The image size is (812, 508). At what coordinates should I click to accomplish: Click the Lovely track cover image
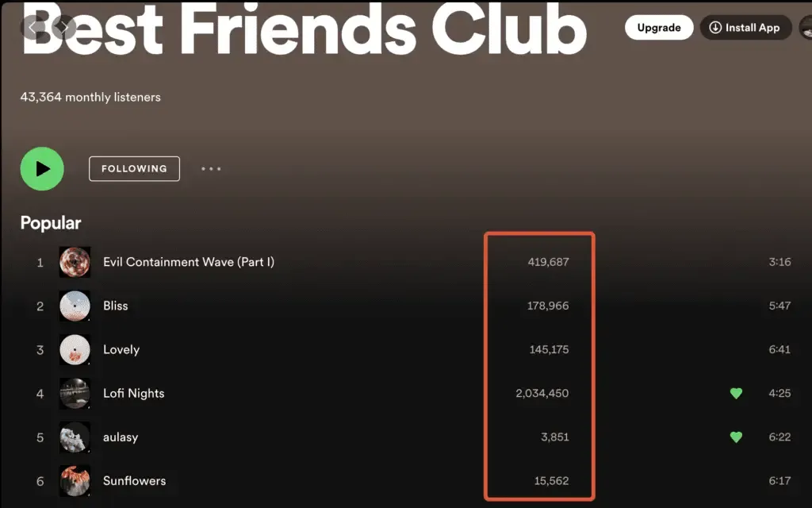[75, 349]
